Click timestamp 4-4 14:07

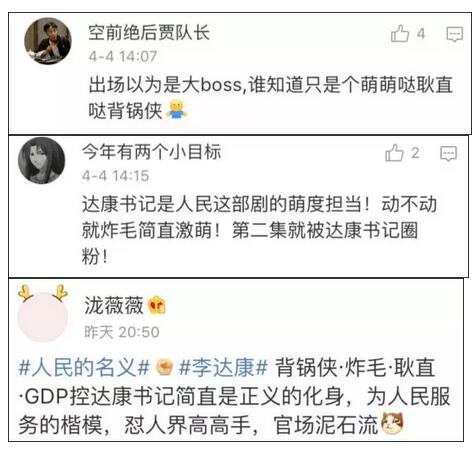(x=123, y=56)
